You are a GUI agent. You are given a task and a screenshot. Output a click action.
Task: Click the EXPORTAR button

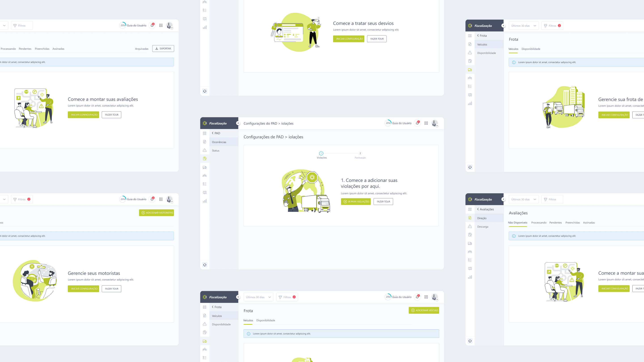coord(163,48)
